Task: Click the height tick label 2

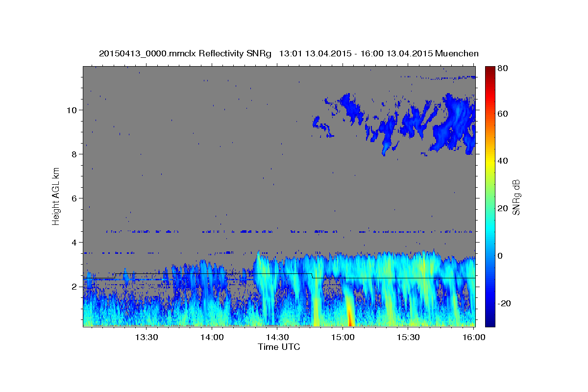Action: 74,287
